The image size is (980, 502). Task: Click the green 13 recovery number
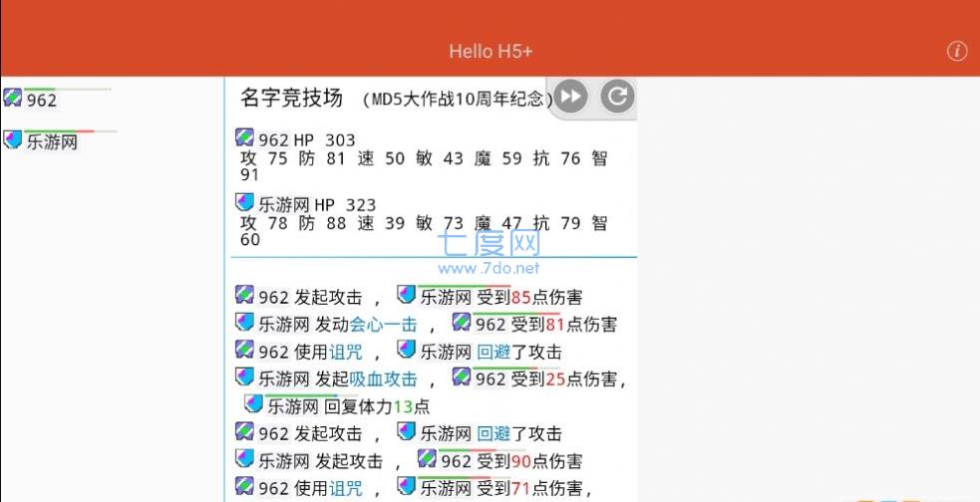click(x=403, y=406)
